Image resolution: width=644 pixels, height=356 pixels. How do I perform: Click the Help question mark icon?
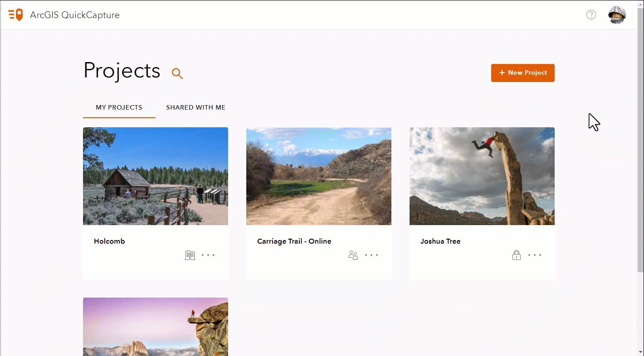[x=591, y=14]
